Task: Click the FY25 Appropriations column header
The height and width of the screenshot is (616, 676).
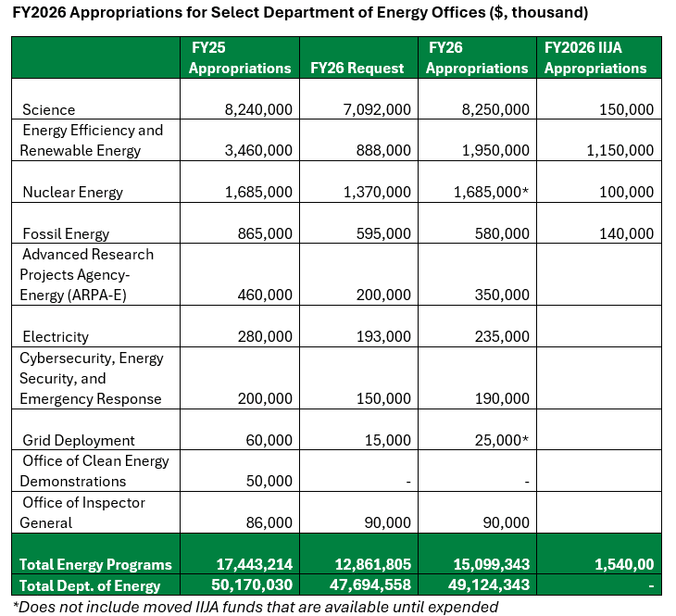Action: (x=239, y=57)
